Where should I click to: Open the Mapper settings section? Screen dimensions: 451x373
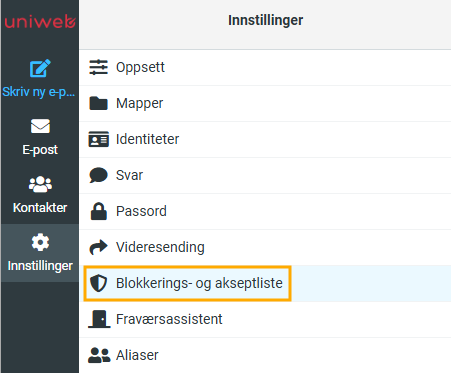pyautogui.click(x=265, y=103)
